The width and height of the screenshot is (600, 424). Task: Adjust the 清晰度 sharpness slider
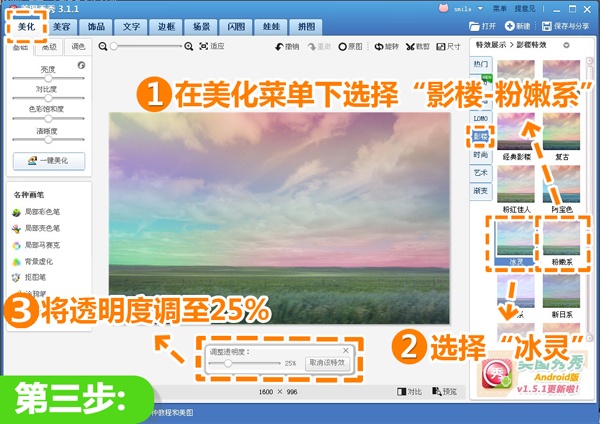point(48,140)
